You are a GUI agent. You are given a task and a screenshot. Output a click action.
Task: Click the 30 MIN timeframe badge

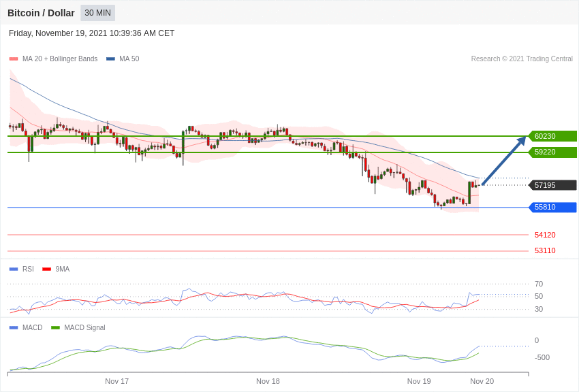(x=98, y=13)
